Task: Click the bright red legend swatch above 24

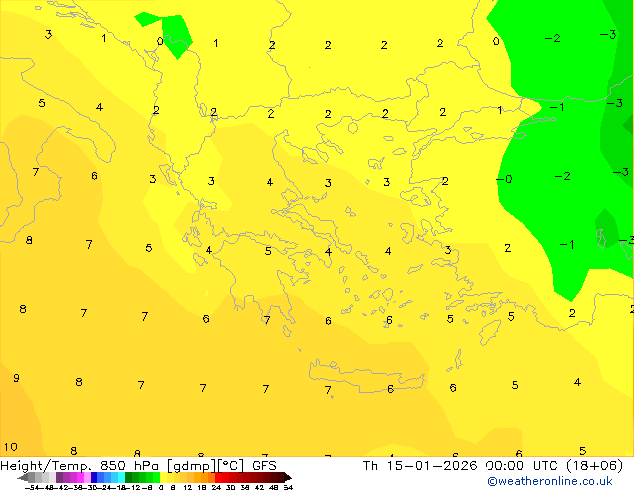Action: 218,478
